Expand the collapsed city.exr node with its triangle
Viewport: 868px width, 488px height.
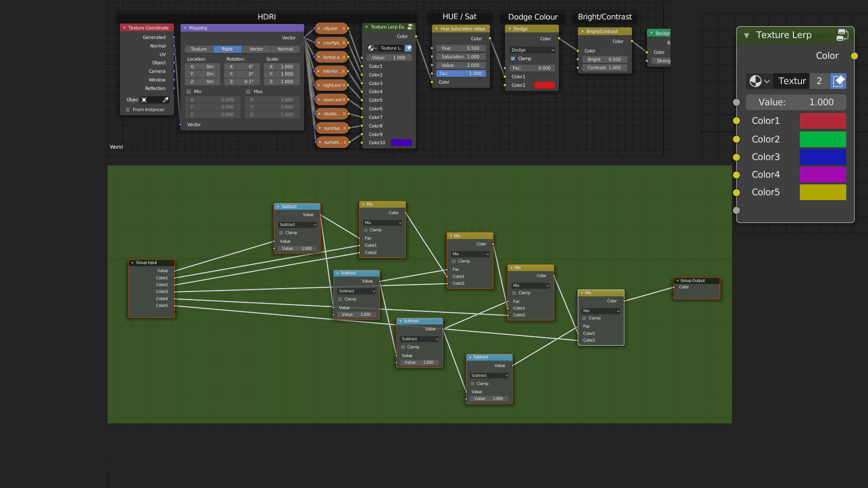point(320,28)
